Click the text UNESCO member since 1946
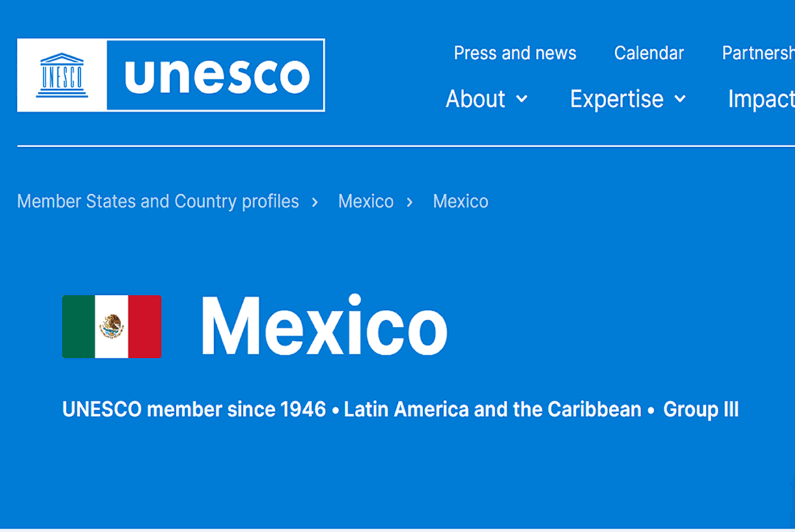Screen dimensions: 795x532 pyautogui.click(x=194, y=410)
